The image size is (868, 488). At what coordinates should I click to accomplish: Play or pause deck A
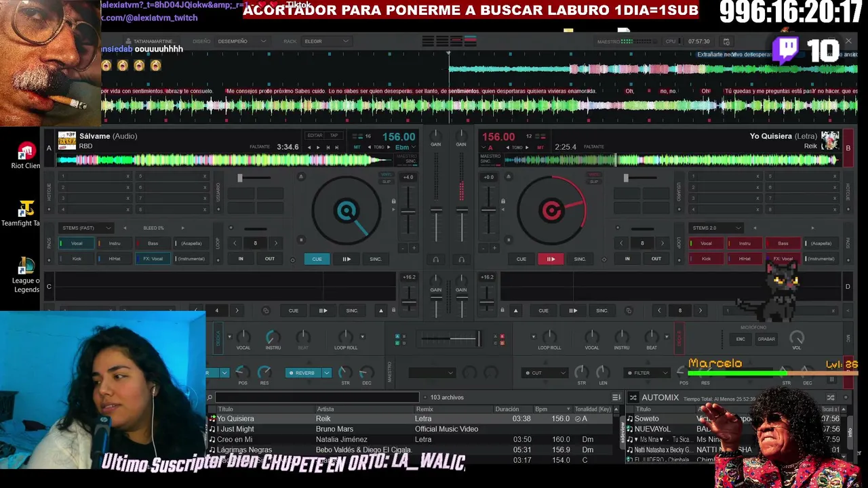(x=347, y=259)
